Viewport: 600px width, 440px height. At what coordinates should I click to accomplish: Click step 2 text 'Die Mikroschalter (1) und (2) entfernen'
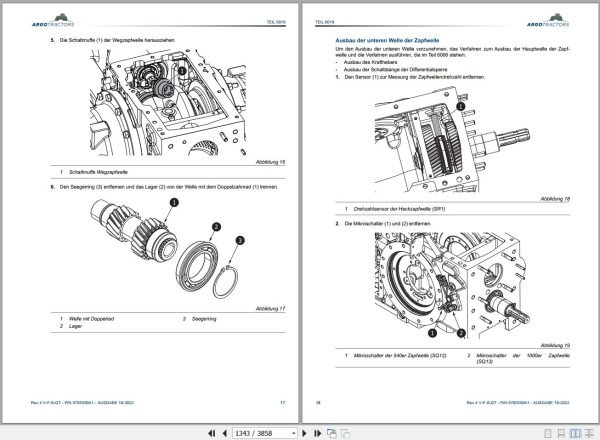(x=388, y=223)
